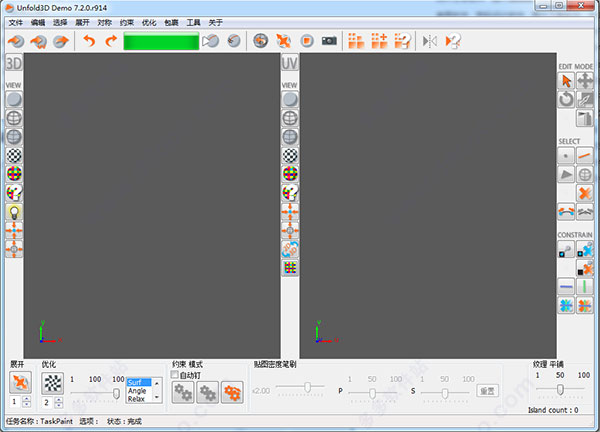Image resolution: width=600 pixels, height=432 pixels.
Task: Toggle colored checker display in 3D panel
Action: click(x=14, y=174)
